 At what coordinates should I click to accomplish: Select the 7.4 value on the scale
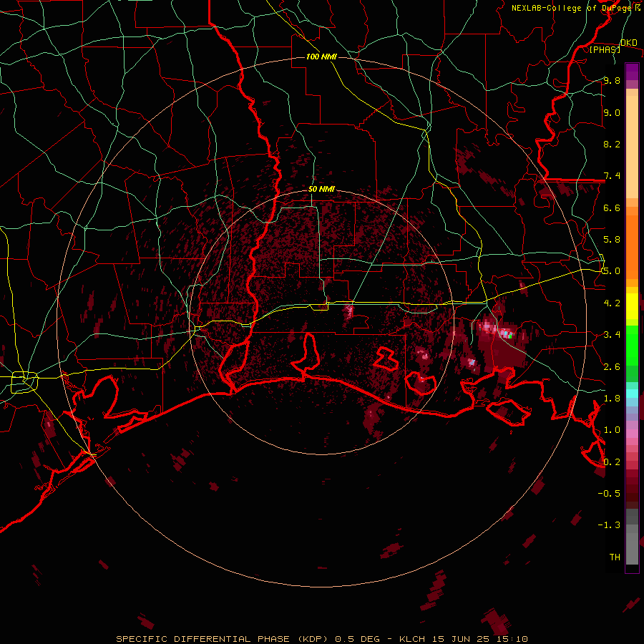(x=612, y=176)
